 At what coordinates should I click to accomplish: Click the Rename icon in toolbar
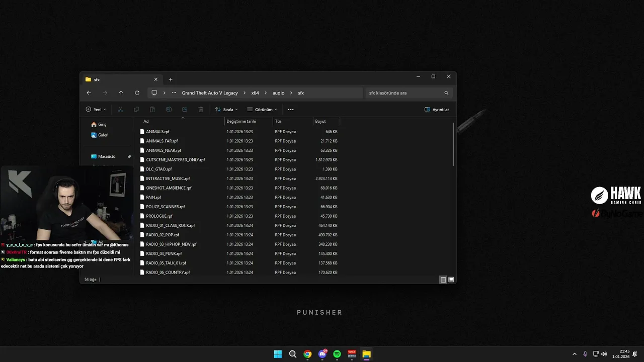169,109
